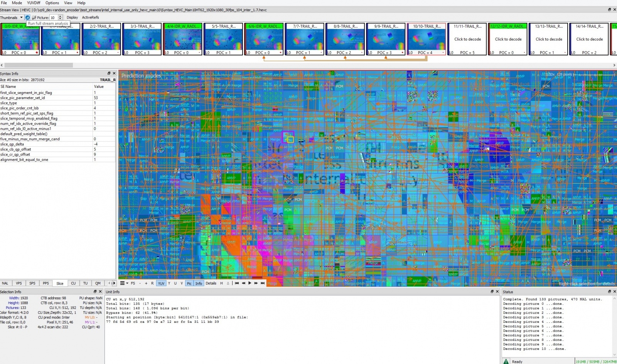
Task: Step back to the previous picture
Action: coord(243,283)
